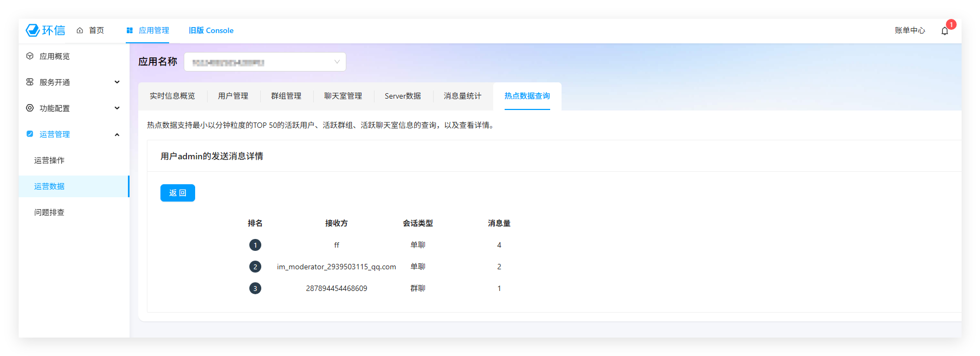This screenshot has height=356, width=980.
Task: Open the 旧版 Console link
Action: pos(211,30)
